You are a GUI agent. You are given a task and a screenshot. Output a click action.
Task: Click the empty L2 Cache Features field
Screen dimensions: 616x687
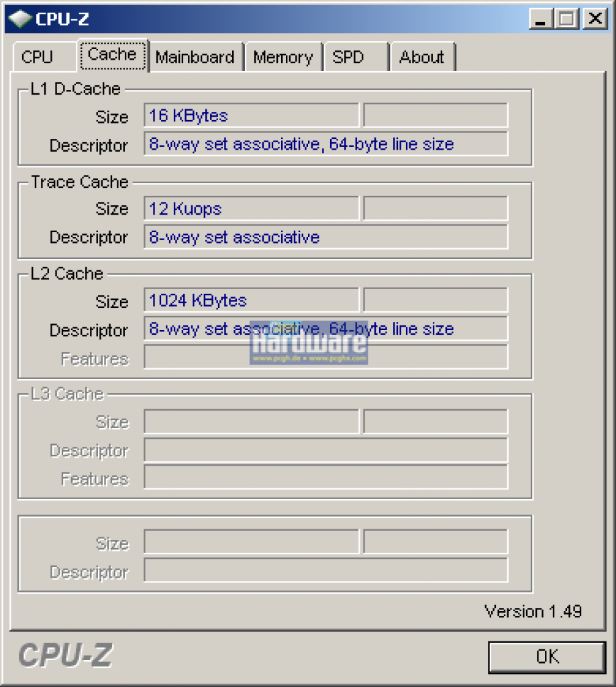326,357
